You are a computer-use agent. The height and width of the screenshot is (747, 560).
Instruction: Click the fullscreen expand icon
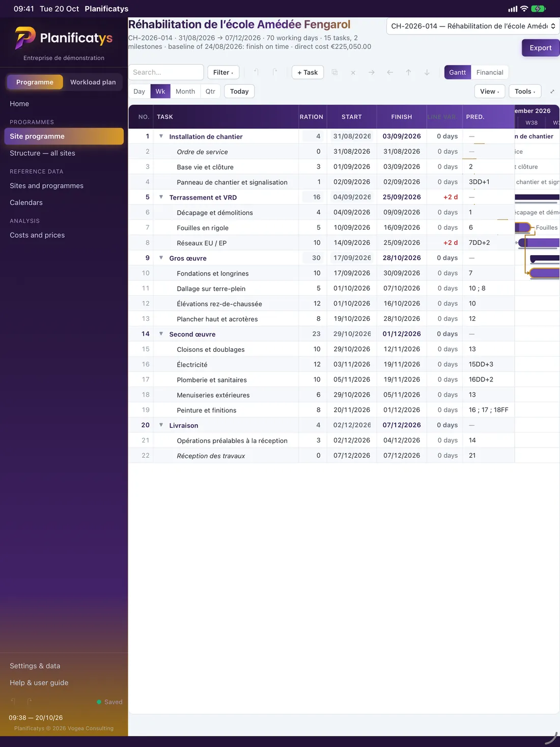point(552,92)
